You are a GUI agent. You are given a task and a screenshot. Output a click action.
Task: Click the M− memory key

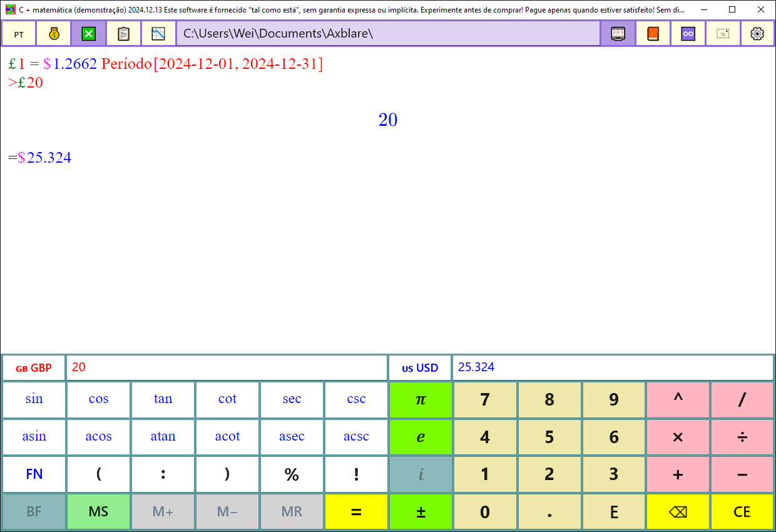pos(228,512)
